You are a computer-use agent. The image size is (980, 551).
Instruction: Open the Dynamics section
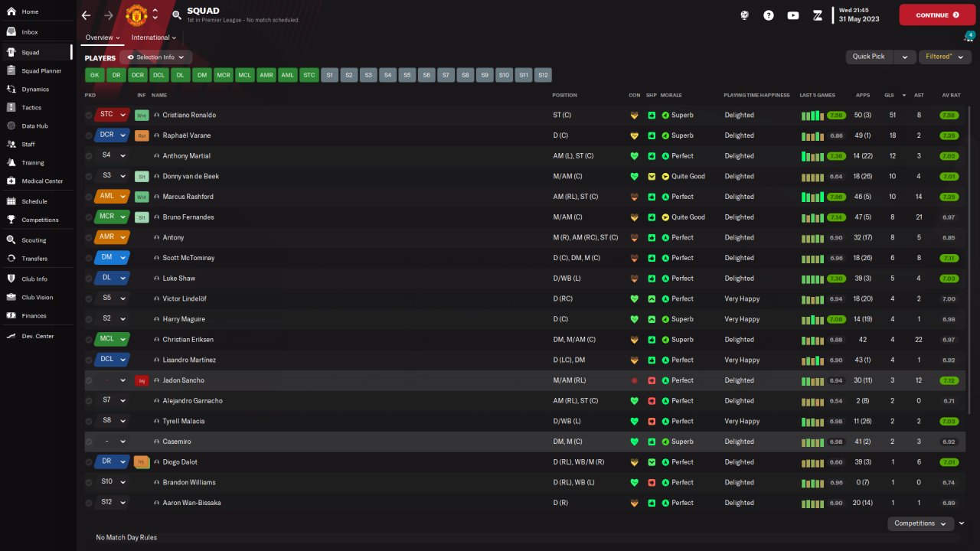point(35,90)
